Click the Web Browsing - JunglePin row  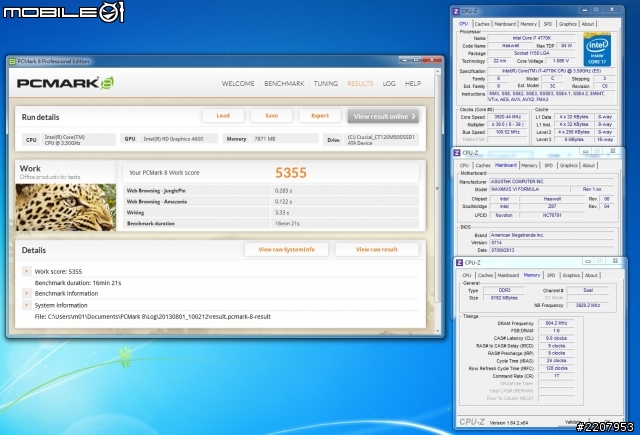tap(271, 191)
